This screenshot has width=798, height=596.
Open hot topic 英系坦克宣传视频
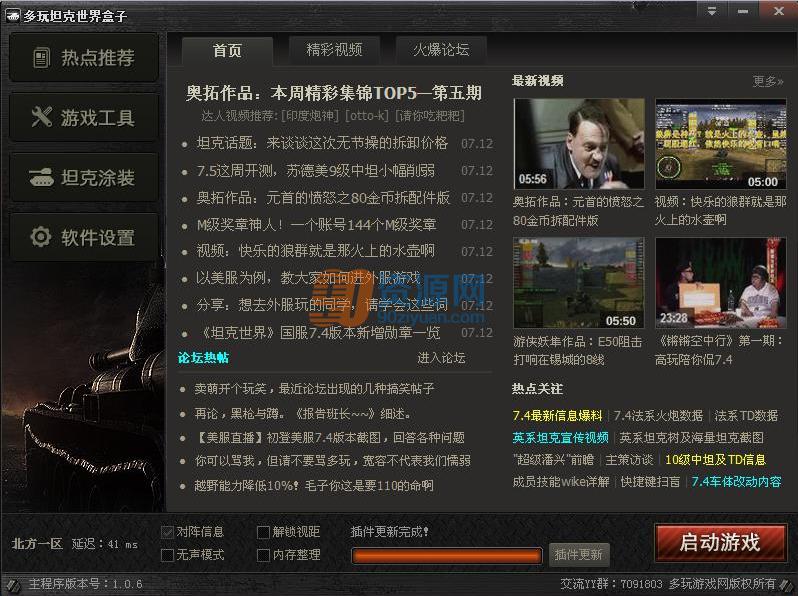[560, 438]
